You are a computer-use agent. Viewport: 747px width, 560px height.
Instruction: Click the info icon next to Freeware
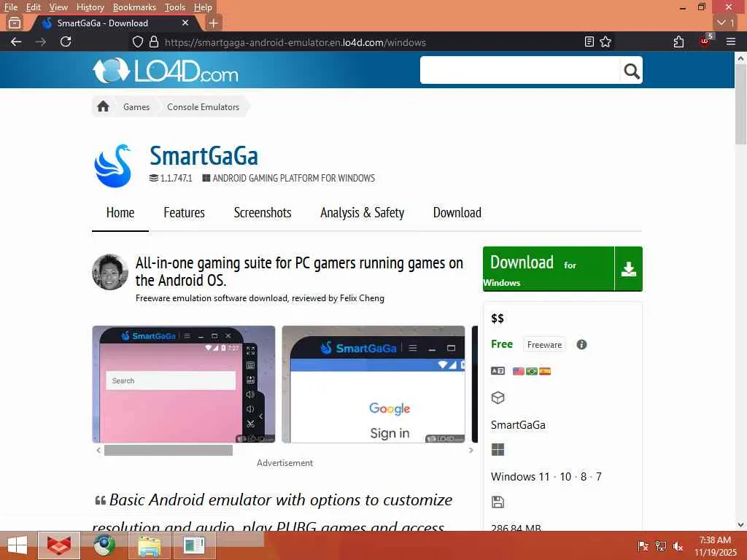click(581, 344)
